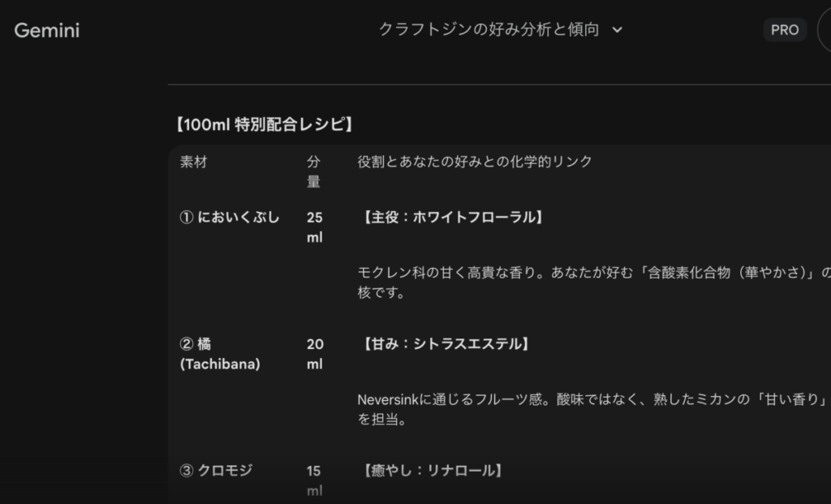Select the ② 橘 (Tachibana) ingredient cell
831x504 pixels.
(220, 354)
